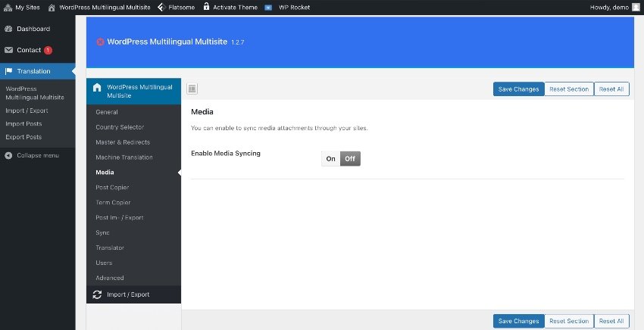
Task: Click the home icon in admin bar
Action: pos(52,8)
